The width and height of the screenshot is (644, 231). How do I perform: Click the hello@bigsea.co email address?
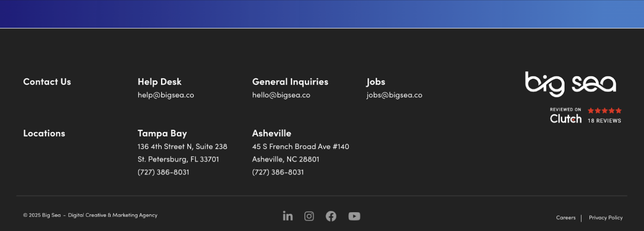[x=281, y=95]
